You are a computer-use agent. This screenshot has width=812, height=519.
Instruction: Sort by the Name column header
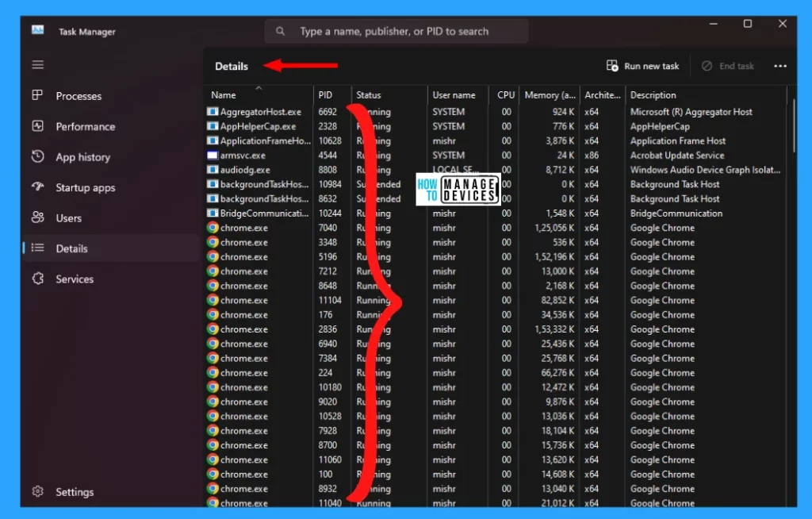(259, 95)
